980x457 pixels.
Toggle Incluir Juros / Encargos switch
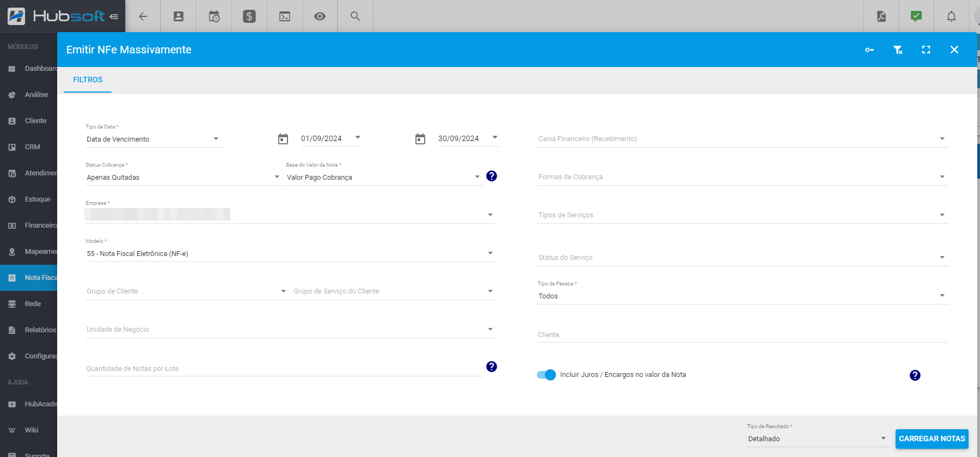pyautogui.click(x=546, y=375)
